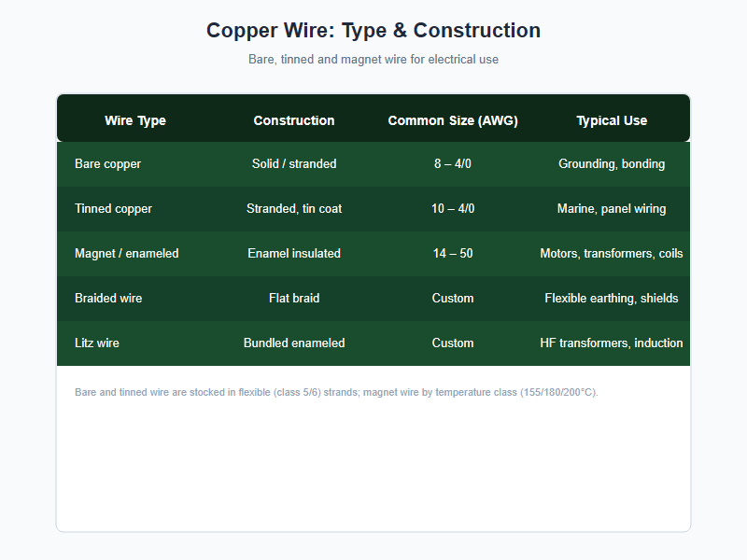
Task: Click the '14 – 50' size cell
Action: (453, 253)
